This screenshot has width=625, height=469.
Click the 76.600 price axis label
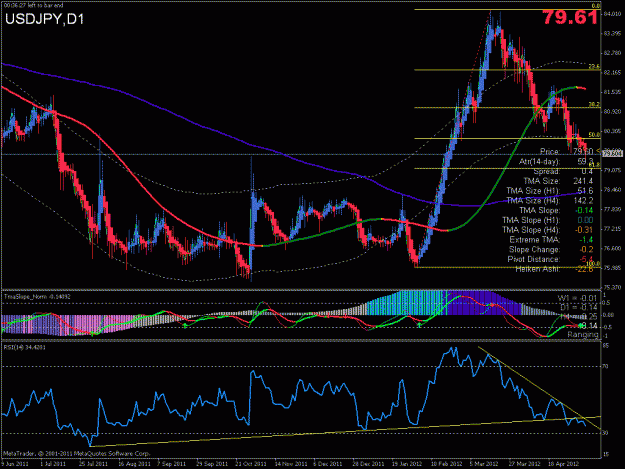tap(613, 248)
